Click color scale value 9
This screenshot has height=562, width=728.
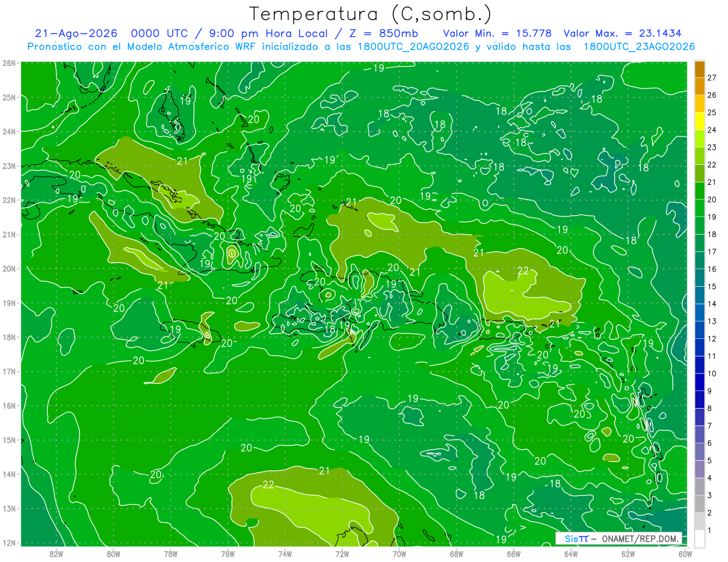coord(710,391)
